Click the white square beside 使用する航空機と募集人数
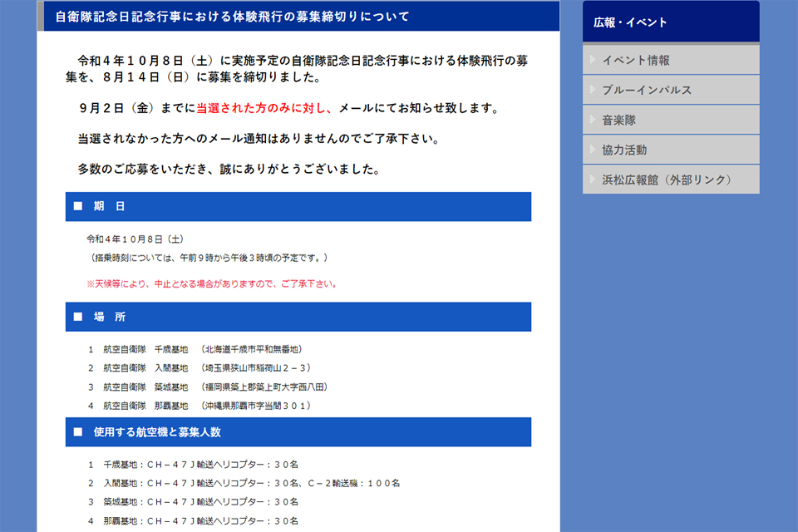This screenshot has width=798, height=532. 78,431
